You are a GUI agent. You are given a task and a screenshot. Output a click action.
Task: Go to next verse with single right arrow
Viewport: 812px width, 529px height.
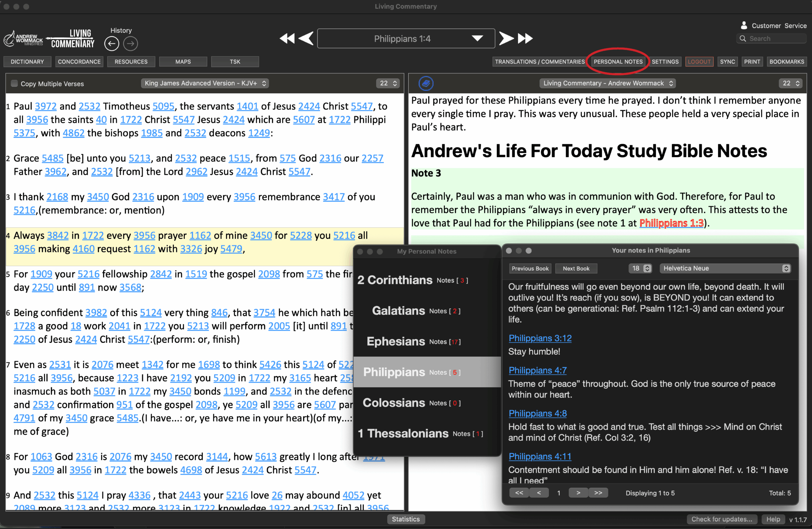506,39
